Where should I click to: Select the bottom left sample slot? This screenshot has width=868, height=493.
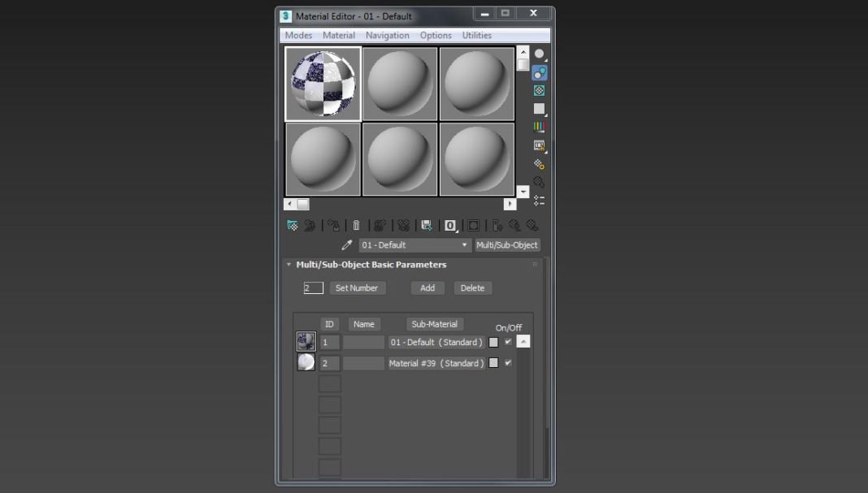pyautogui.click(x=323, y=159)
